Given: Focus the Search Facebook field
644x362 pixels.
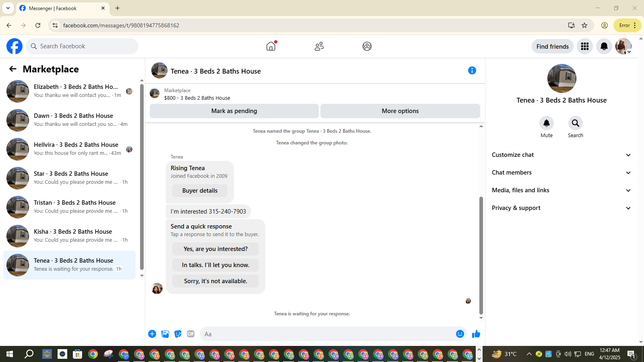Looking at the screenshot, I should point(82,46).
